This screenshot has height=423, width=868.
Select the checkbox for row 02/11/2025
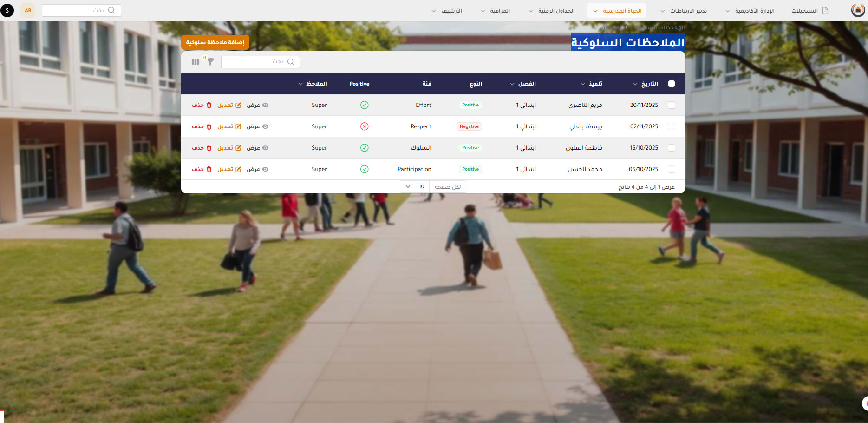point(671,126)
